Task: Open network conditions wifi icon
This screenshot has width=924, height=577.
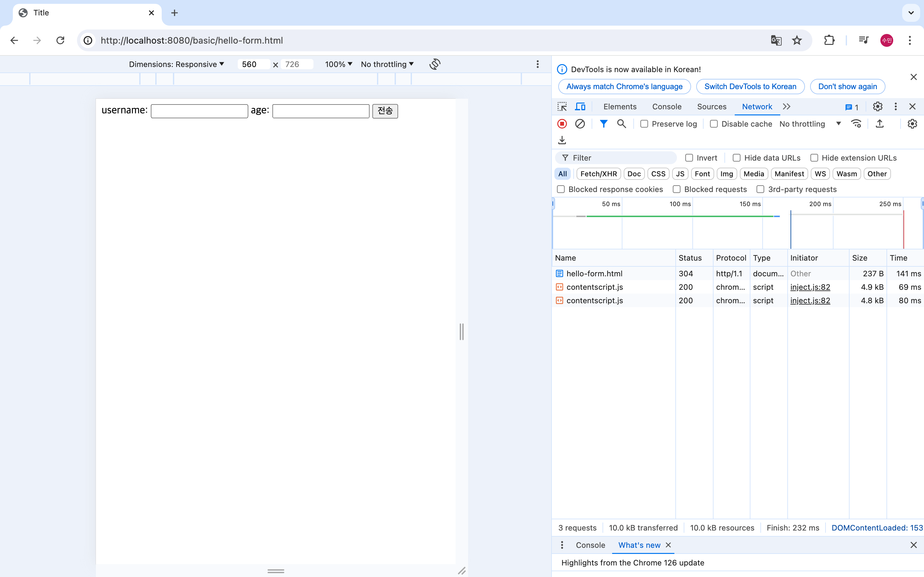Action: click(x=856, y=124)
